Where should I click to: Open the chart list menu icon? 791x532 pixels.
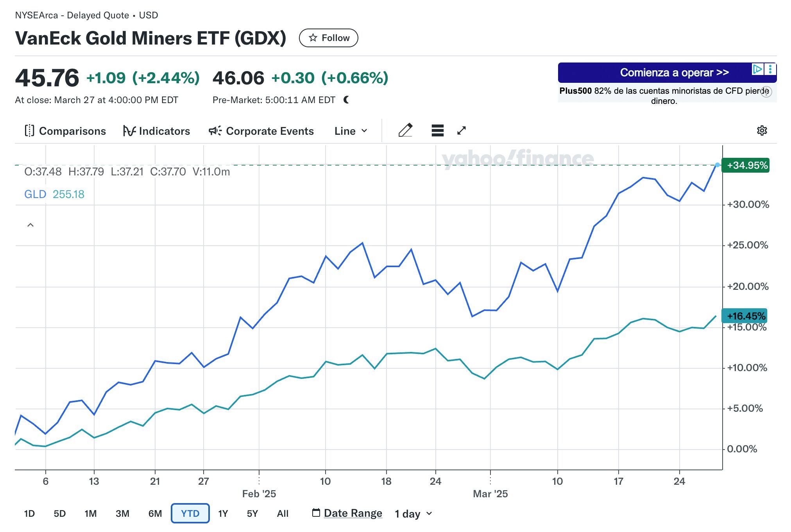click(437, 130)
